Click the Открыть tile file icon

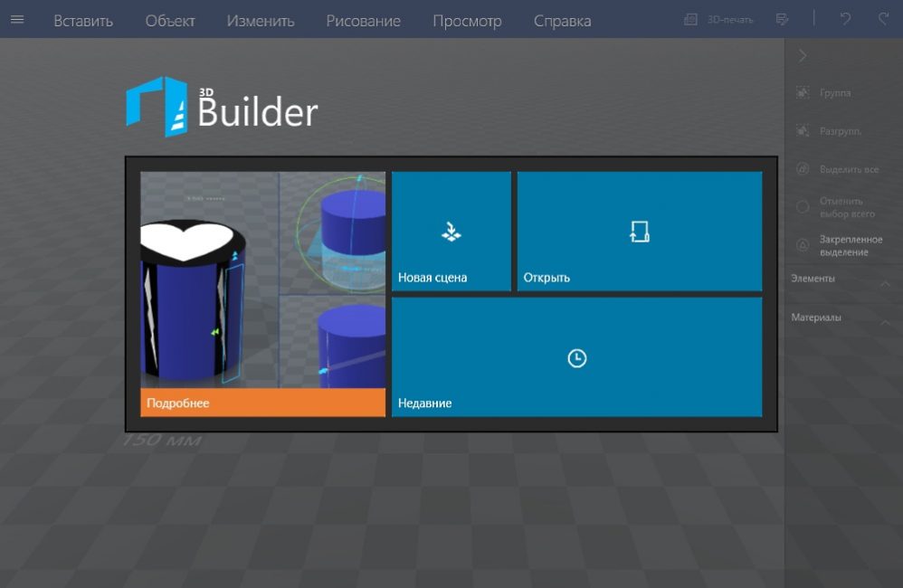pyautogui.click(x=639, y=232)
